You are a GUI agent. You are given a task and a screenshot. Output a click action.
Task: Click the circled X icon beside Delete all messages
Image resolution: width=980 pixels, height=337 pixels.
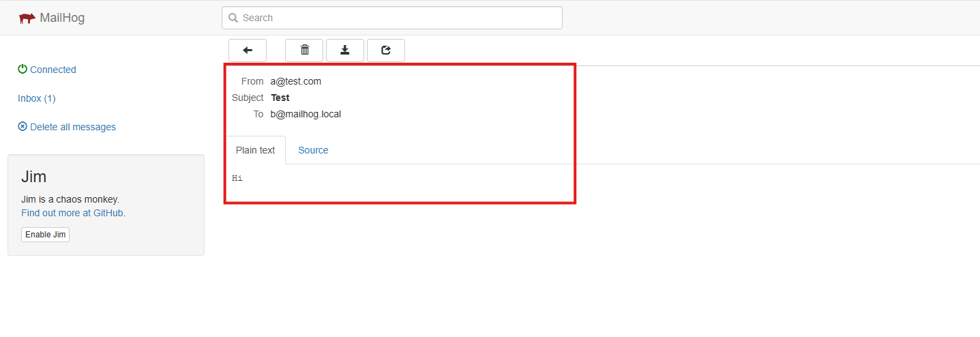(23, 127)
